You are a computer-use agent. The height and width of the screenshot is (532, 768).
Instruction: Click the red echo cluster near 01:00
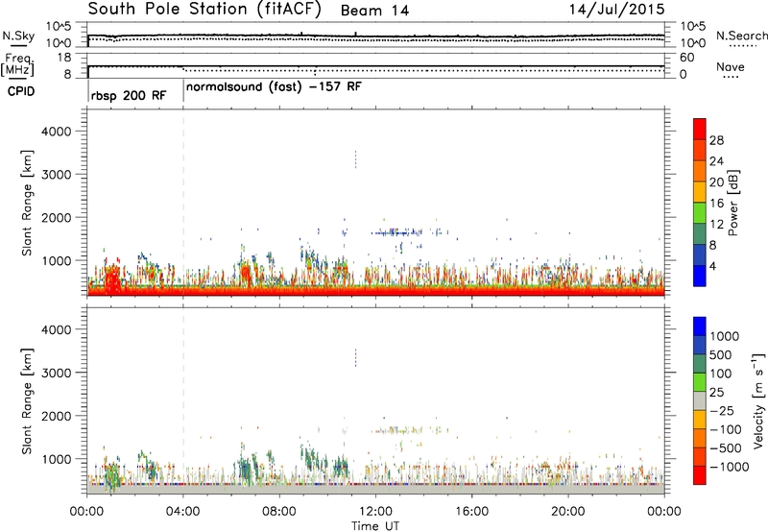pos(113,279)
